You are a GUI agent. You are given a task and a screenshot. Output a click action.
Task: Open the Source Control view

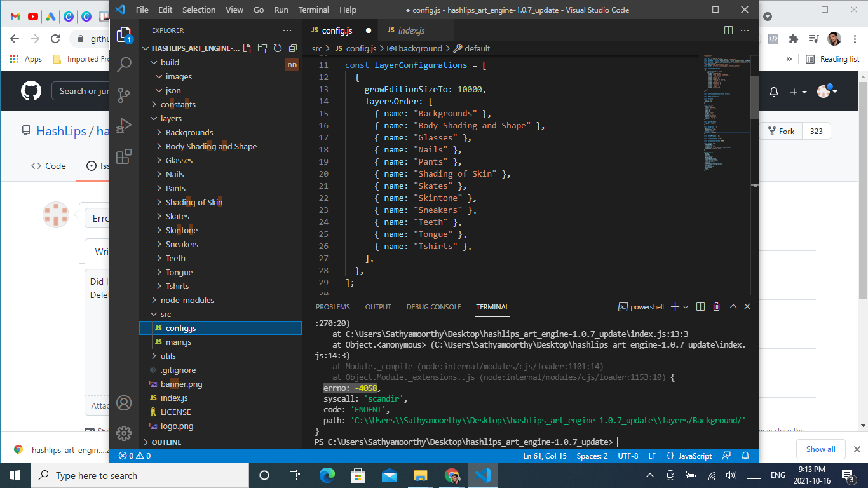125,94
